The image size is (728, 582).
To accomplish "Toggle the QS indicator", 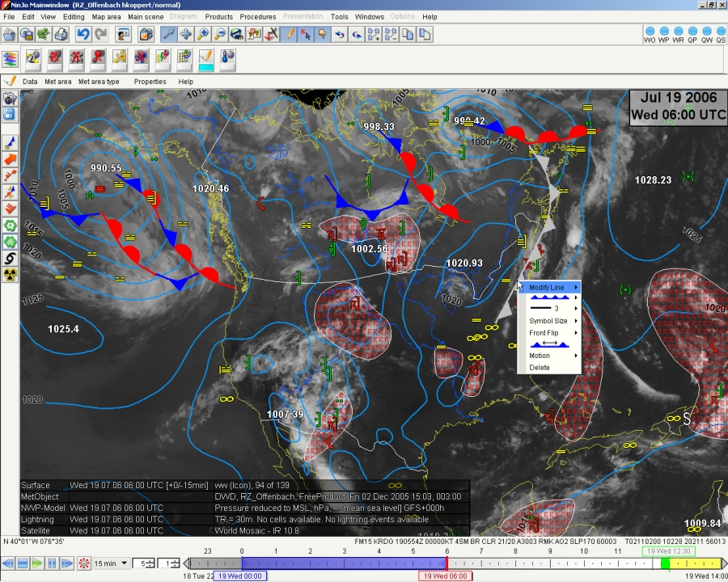I will [x=721, y=34].
